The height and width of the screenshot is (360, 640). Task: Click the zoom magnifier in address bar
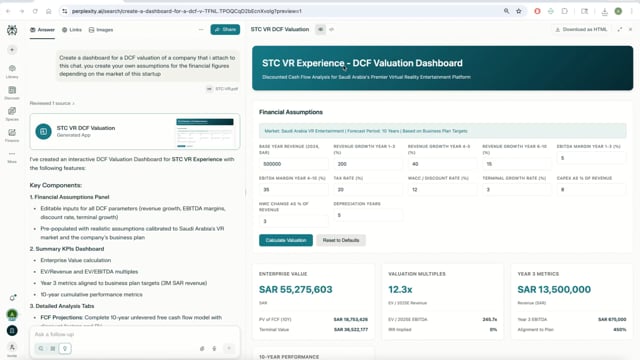(507, 11)
